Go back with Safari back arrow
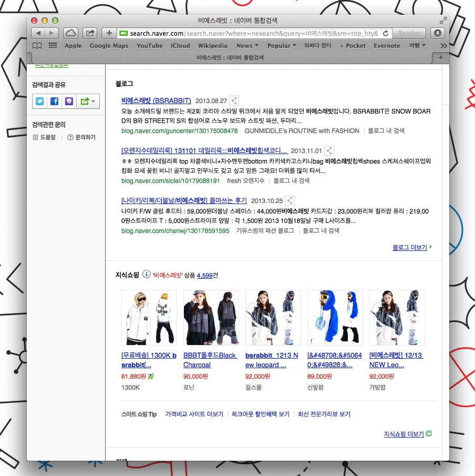Viewport: 475px width, 476px height. click(38, 33)
